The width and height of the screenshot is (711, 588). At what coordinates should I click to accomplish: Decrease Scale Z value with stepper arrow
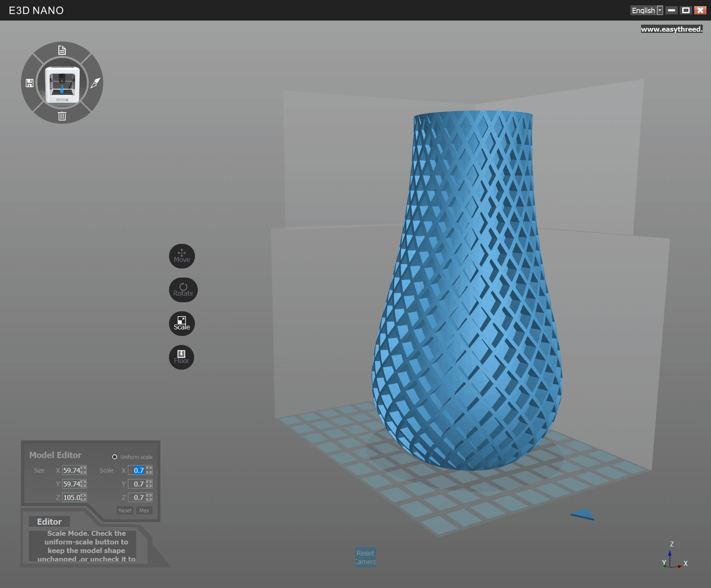tap(149, 500)
